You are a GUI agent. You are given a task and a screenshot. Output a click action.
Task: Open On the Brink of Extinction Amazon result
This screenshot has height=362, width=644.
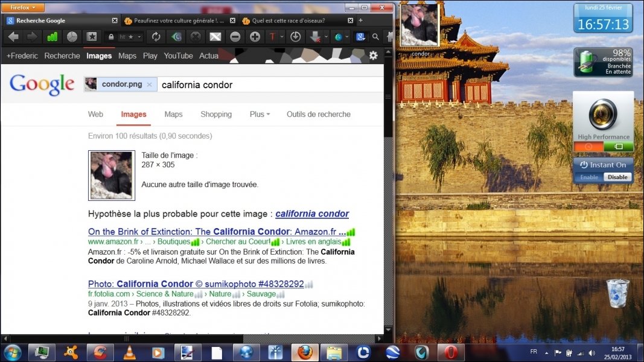217,232
